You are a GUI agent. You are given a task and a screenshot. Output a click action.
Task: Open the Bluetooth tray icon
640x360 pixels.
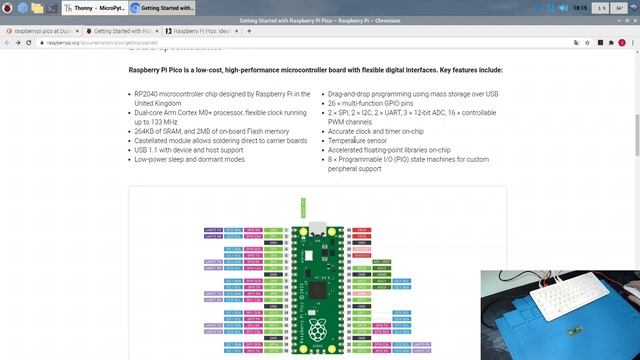point(538,8)
